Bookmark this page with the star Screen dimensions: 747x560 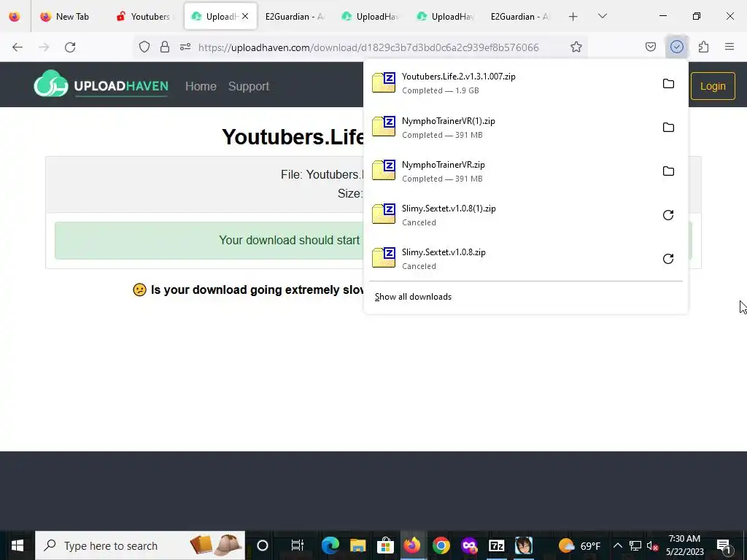pos(576,47)
